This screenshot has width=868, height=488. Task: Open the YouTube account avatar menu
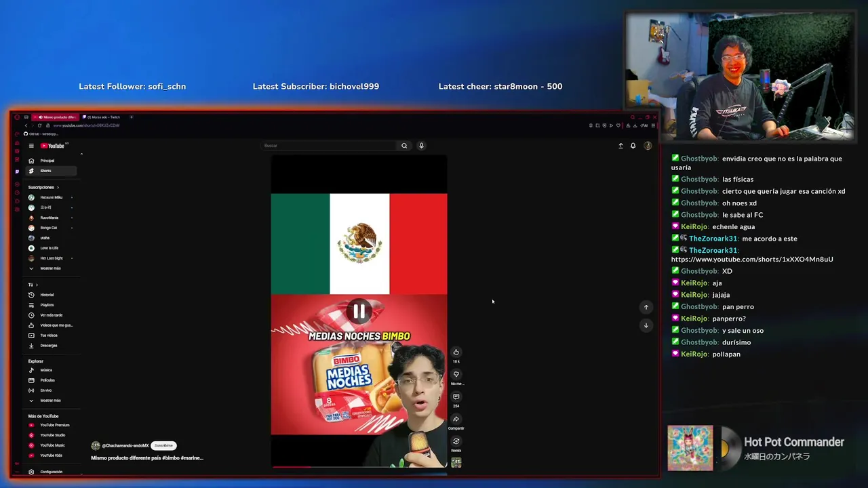coord(648,146)
